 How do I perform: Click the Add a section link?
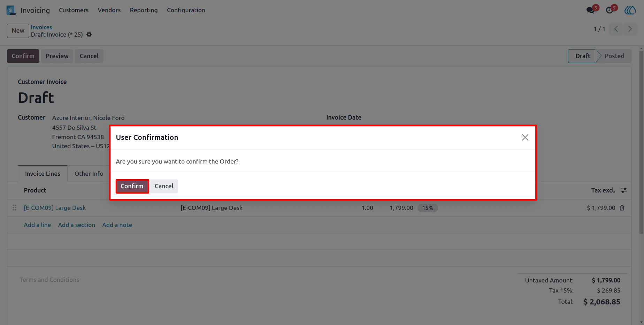coord(77,225)
